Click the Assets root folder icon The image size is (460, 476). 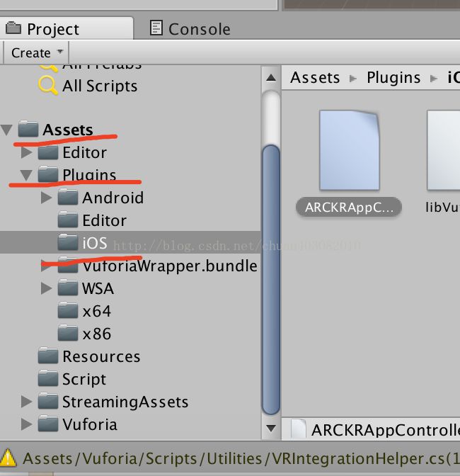[x=28, y=129]
